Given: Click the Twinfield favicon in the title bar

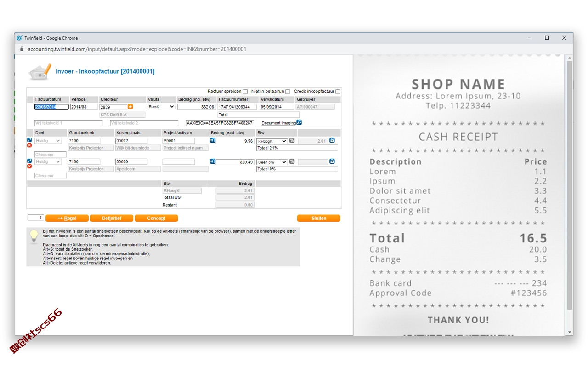Looking at the screenshot, I should pyautogui.click(x=20, y=38).
